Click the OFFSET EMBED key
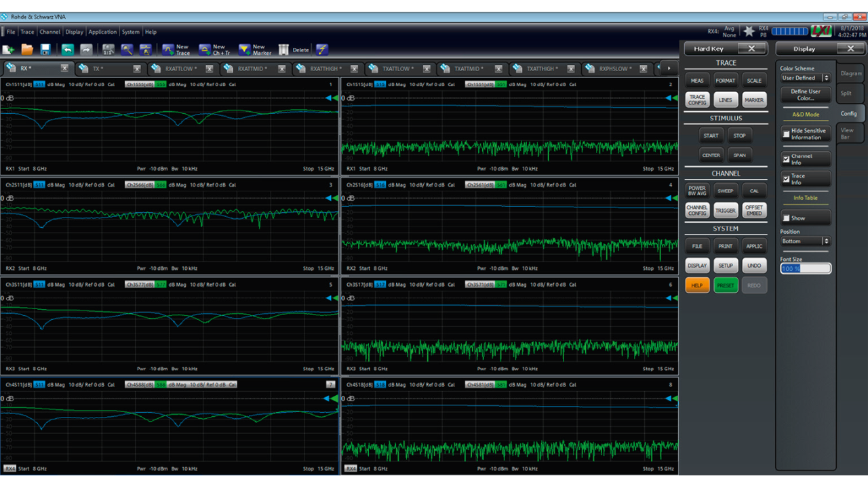This screenshot has width=868, height=488. [x=754, y=211]
